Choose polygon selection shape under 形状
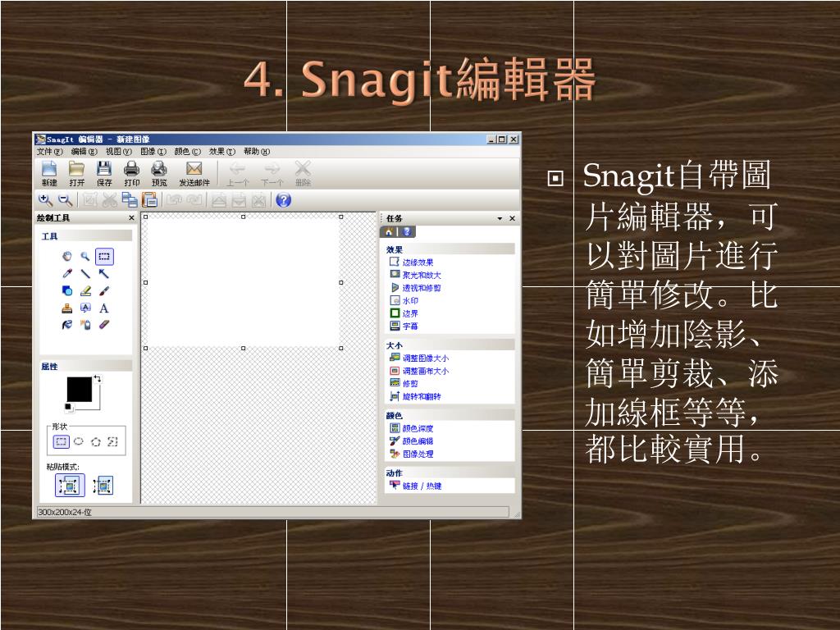 [96, 442]
